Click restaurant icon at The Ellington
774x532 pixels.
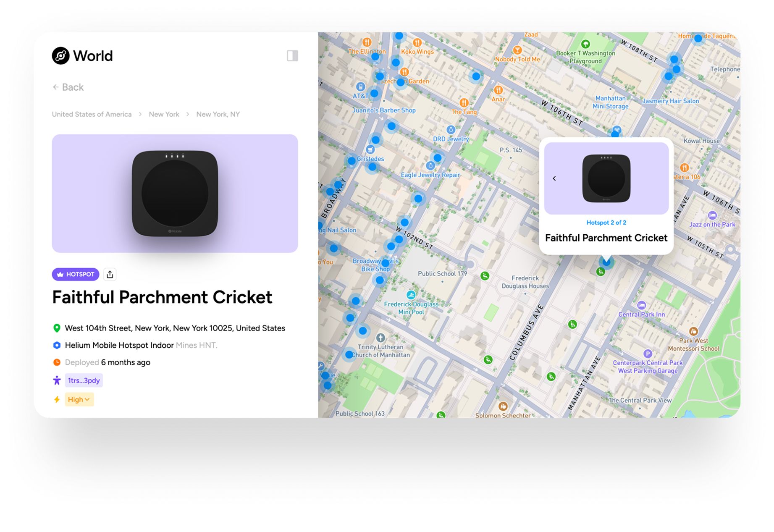pos(367,42)
